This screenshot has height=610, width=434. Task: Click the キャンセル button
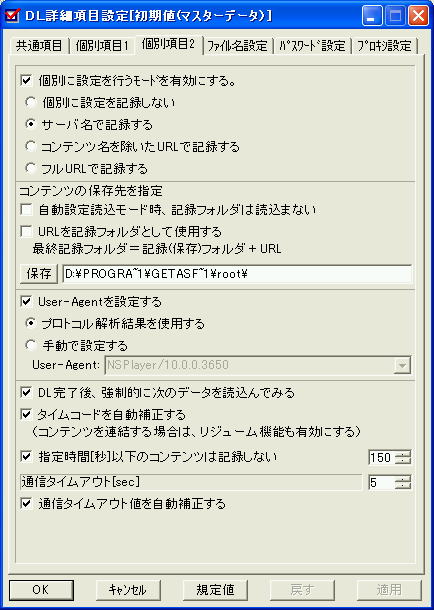[128, 590]
